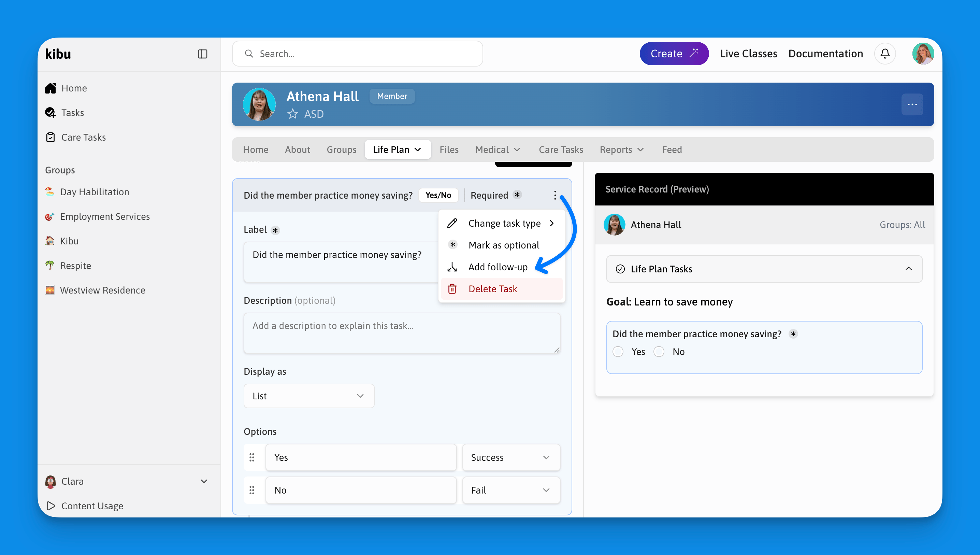
Task: Click the Home house icon in sidebar
Action: click(x=50, y=88)
